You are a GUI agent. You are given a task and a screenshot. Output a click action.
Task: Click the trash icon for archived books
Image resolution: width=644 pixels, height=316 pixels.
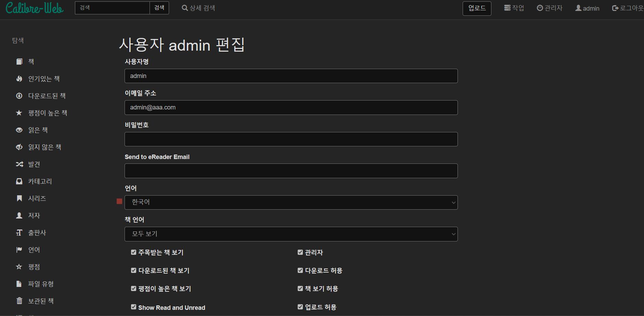point(19,301)
